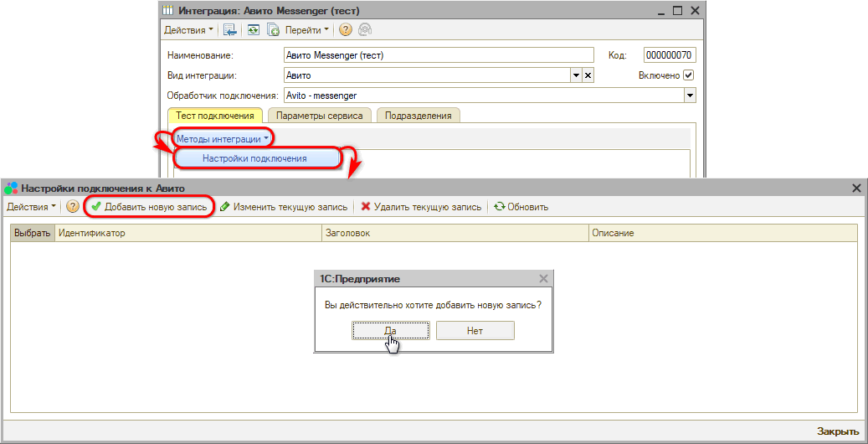
Task: Expand the Вид интеграции dropdown arrow
Action: tap(576, 75)
